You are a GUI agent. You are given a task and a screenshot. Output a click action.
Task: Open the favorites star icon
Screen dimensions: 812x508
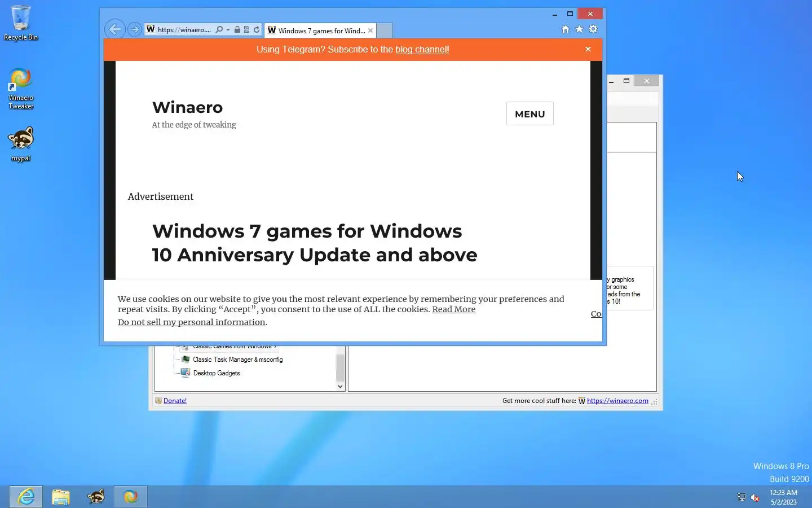pos(579,29)
